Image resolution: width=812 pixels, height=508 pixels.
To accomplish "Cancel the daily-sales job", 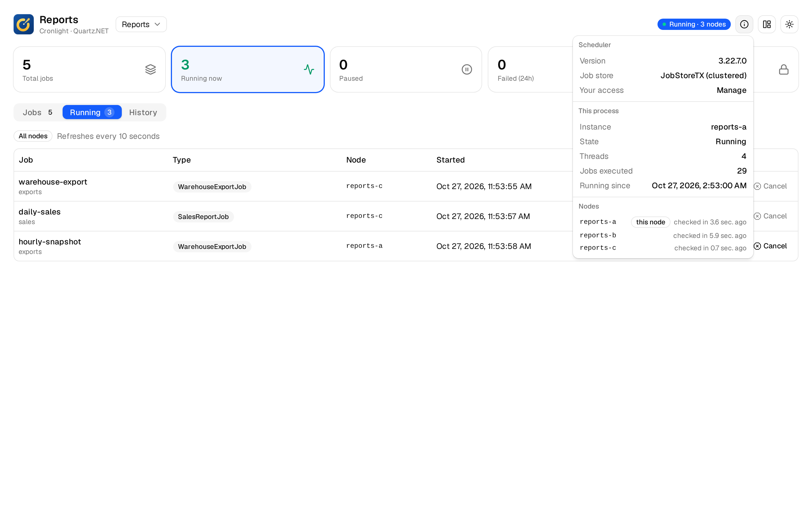I will coord(770,216).
